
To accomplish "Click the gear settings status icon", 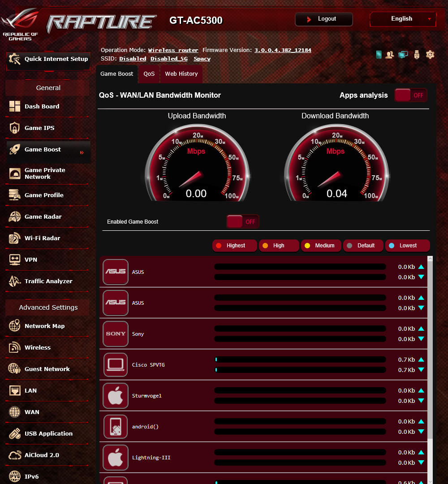I will point(430,55).
